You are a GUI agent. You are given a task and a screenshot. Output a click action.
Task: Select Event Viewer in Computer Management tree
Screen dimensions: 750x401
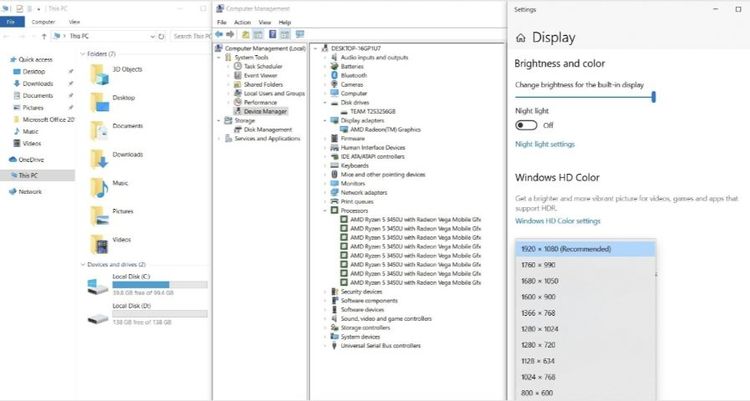pos(260,76)
